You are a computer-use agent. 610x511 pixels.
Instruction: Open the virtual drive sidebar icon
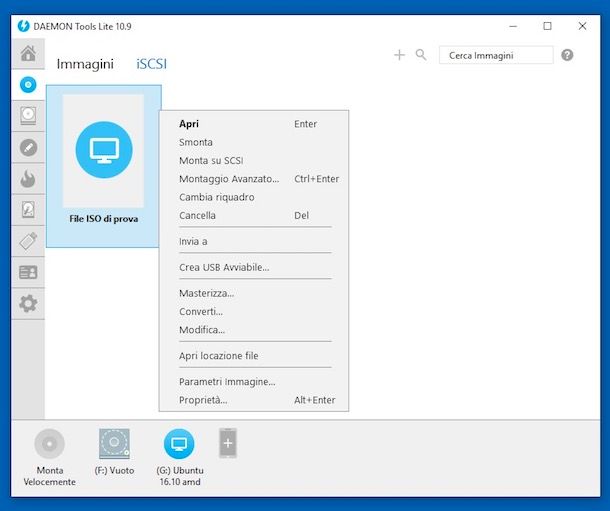pyautogui.click(x=28, y=116)
